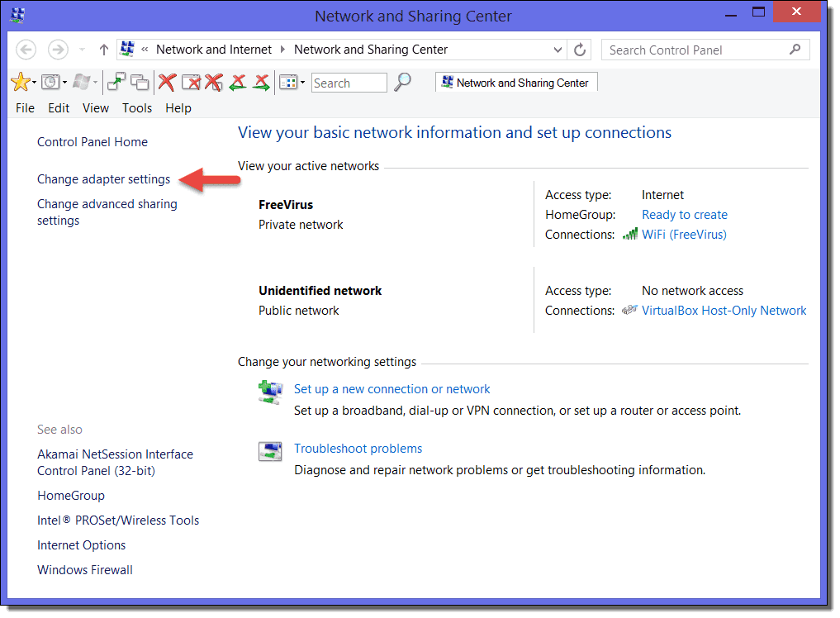The height and width of the screenshot is (618, 840).
Task: Click the Windows logo toolbar icon
Action: 80,82
